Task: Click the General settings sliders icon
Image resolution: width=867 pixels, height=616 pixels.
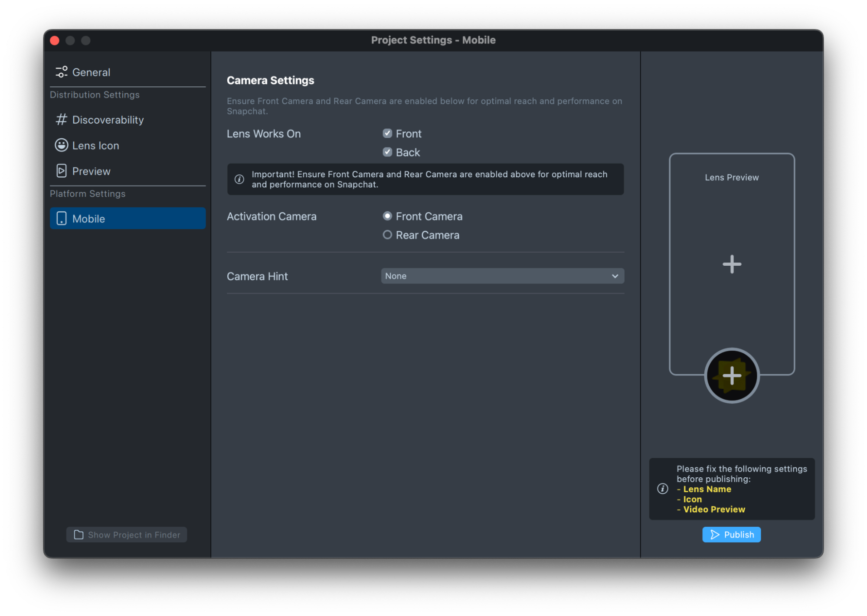Action: click(61, 72)
